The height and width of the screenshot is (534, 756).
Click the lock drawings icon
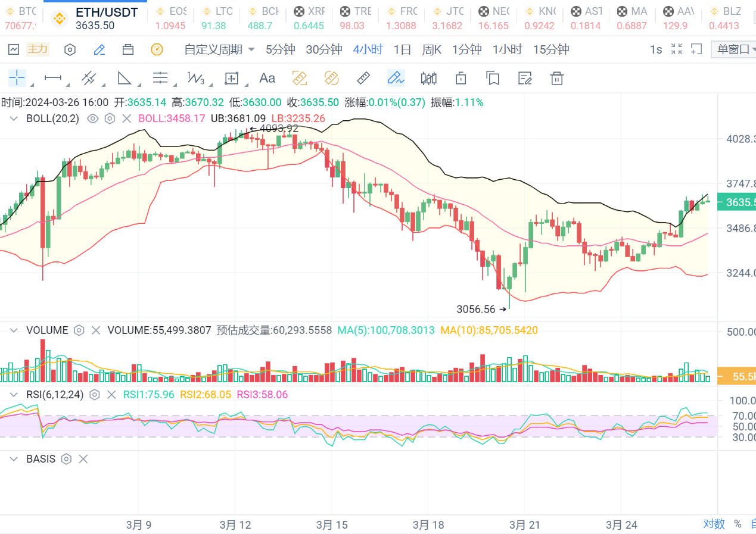[x=460, y=78]
